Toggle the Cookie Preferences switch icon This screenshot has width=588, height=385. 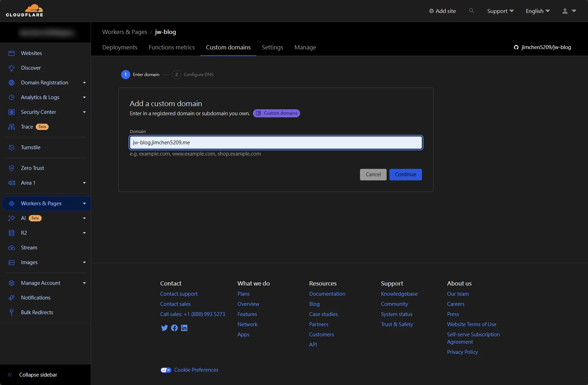[x=166, y=370]
